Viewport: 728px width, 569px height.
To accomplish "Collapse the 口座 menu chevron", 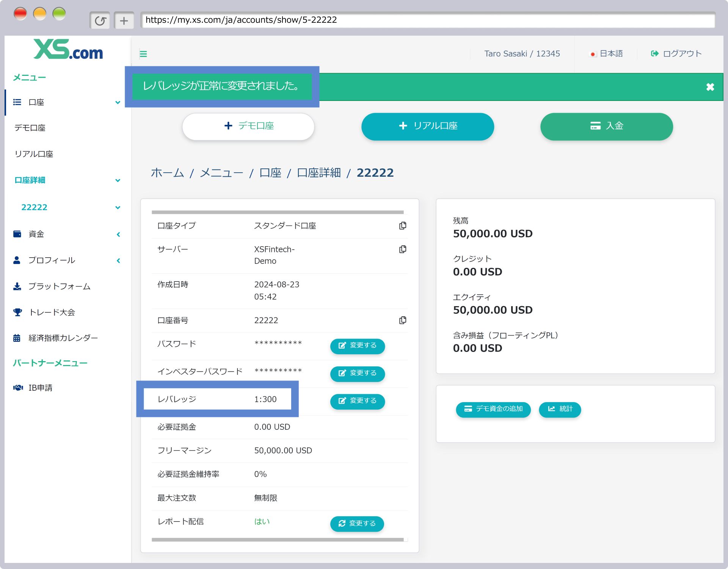I will click(x=118, y=102).
